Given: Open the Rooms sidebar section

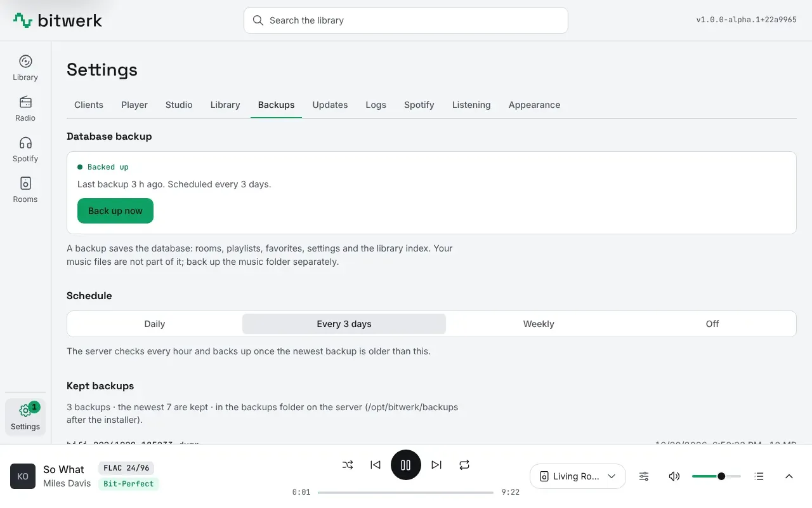Looking at the screenshot, I should pos(25,190).
